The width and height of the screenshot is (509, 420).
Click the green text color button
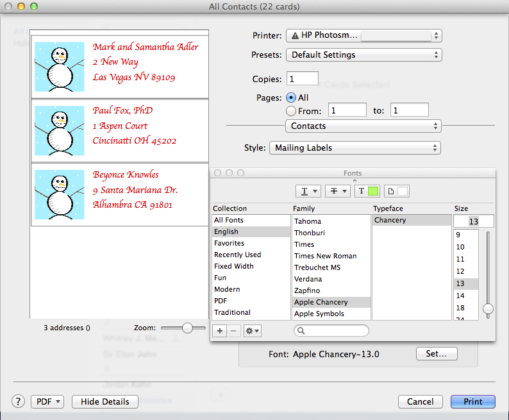(x=367, y=191)
